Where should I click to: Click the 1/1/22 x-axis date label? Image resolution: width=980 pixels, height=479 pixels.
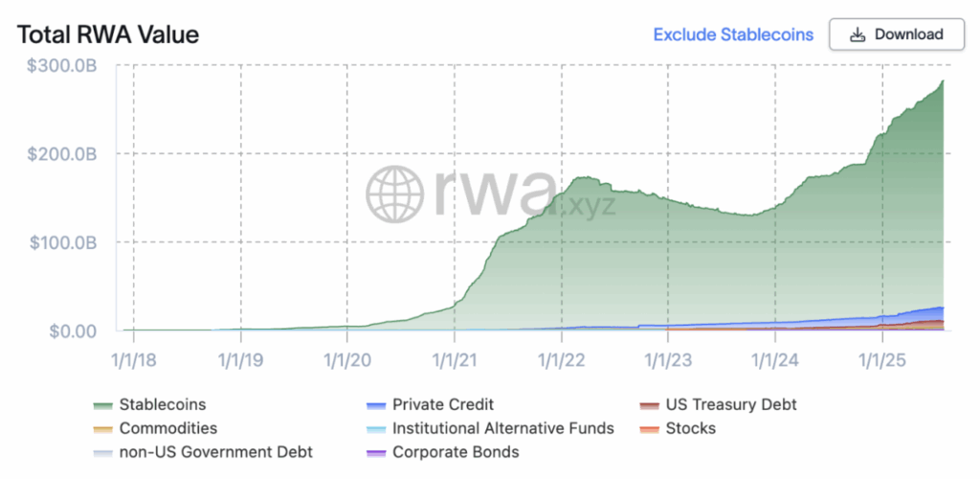point(561,363)
